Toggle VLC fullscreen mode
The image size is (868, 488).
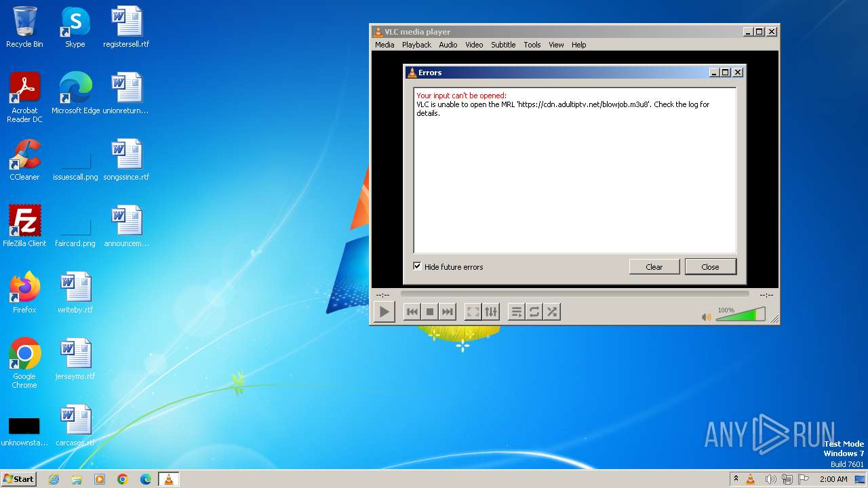(x=473, y=312)
